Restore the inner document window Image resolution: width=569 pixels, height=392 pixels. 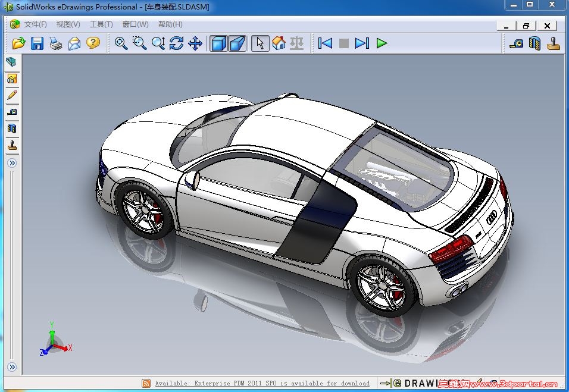pyautogui.click(x=526, y=26)
